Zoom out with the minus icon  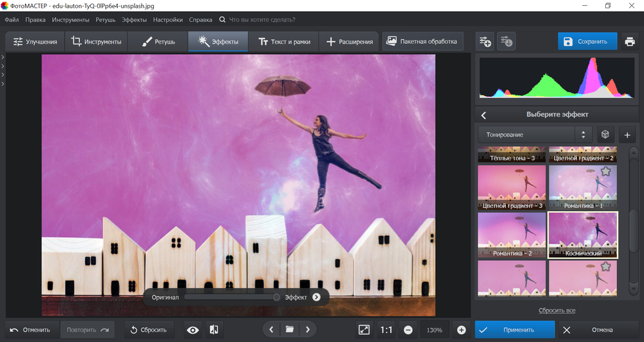coord(408,330)
